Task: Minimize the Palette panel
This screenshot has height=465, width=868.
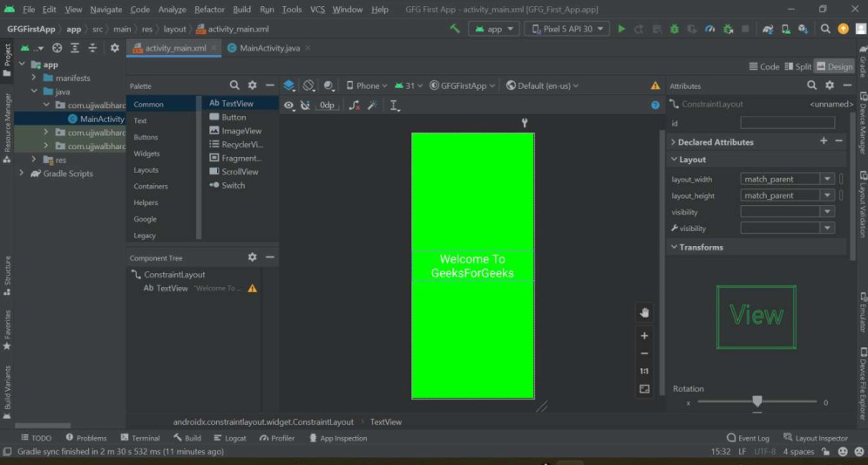Action: click(x=269, y=85)
